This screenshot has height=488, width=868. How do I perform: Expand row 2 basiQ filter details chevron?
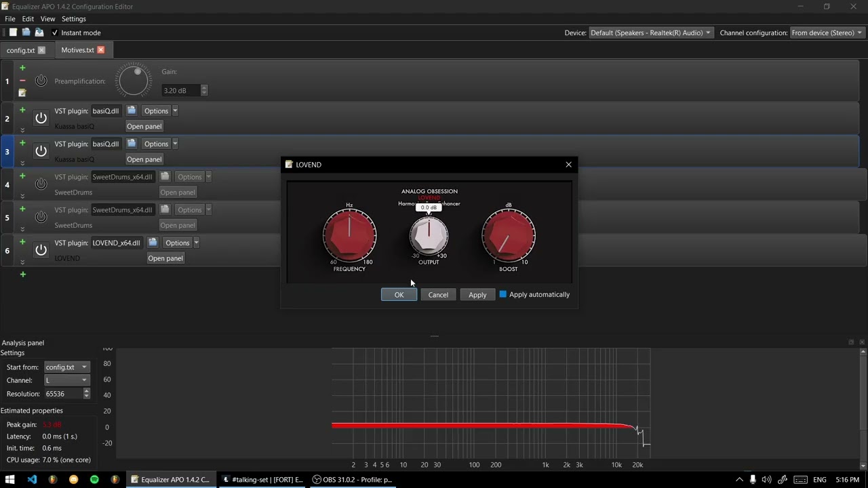pos(22,129)
